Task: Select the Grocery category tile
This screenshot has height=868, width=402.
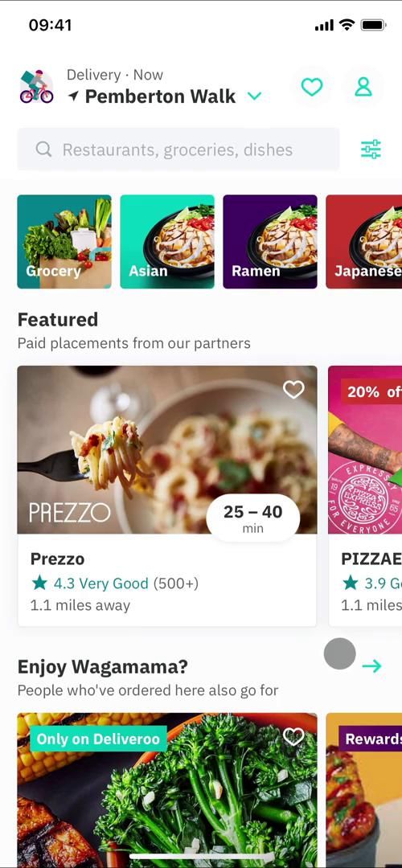Action: [64, 241]
